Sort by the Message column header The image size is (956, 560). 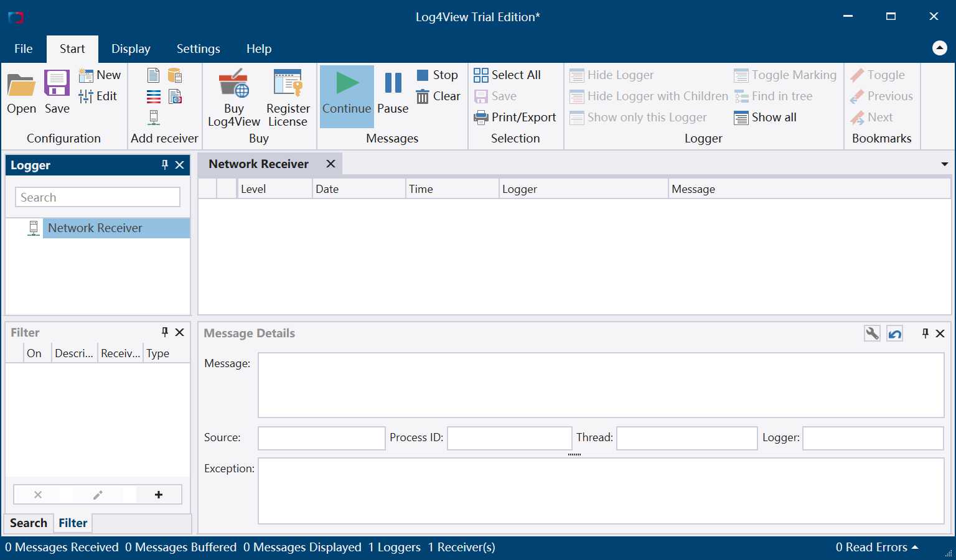point(809,189)
